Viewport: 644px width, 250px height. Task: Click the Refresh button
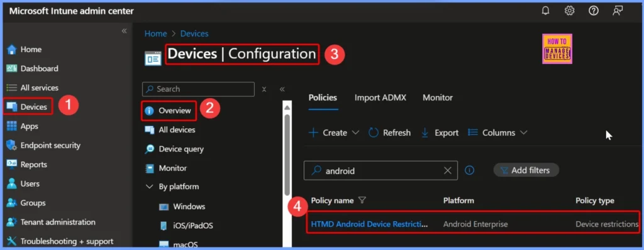(x=389, y=133)
